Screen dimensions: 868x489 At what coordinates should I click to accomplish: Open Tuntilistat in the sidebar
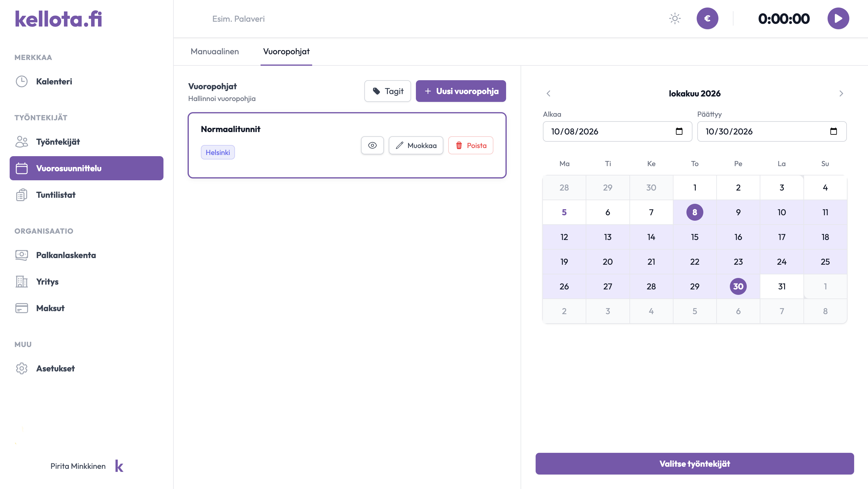click(x=87, y=195)
